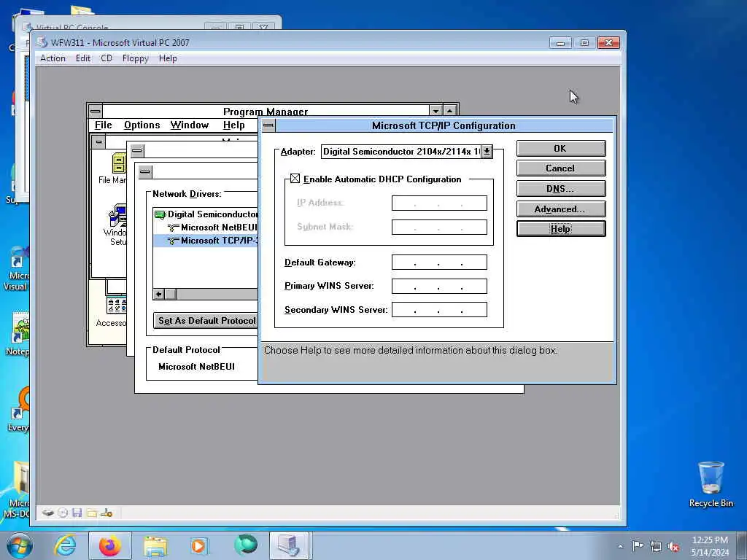Open the Advanced... settings button
This screenshot has height=560, width=747.
561,209
